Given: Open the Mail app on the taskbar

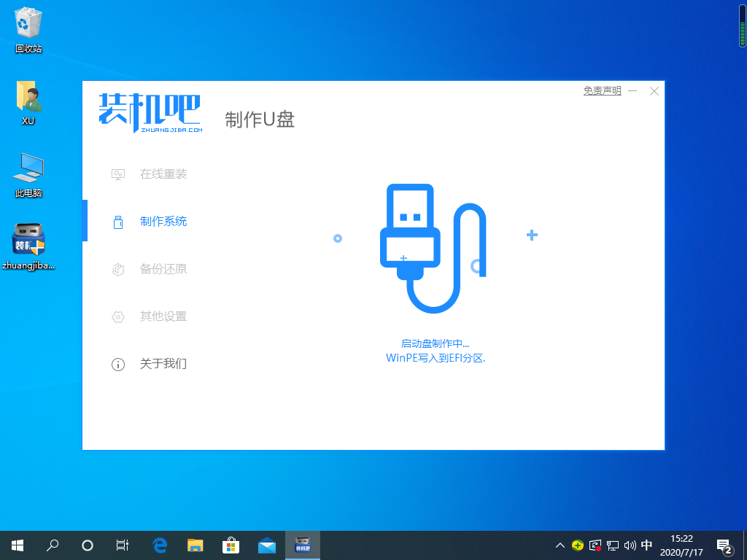Looking at the screenshot, I should (x=267, y=545).
